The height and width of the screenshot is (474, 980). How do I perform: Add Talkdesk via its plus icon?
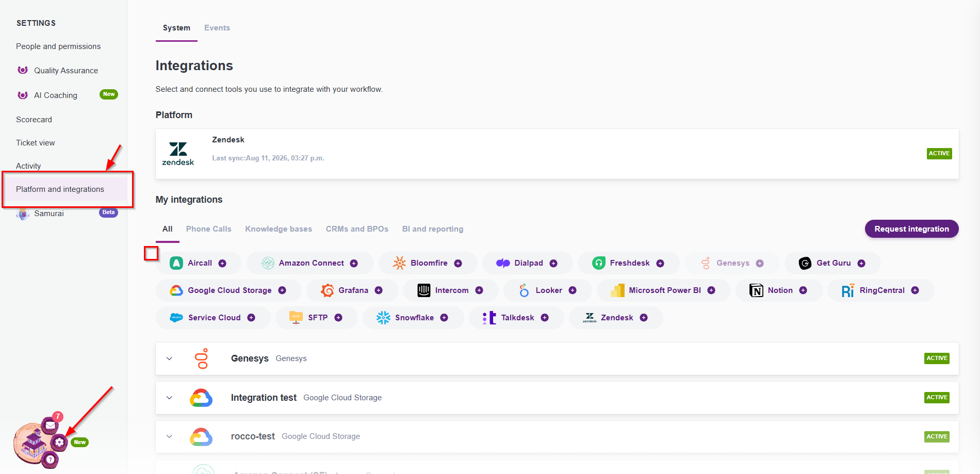[545, 318]
